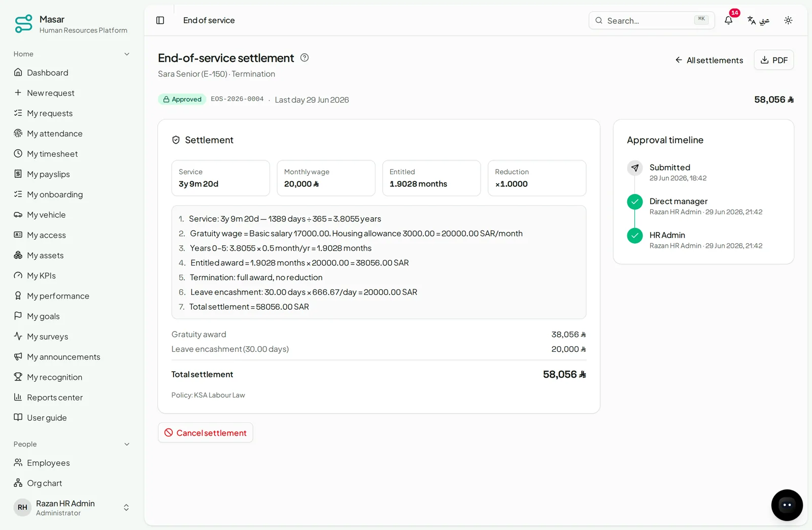Go back to All settlements
This screenshot has height=530, width=812.
pyautogui.click(x=709, y=60)
